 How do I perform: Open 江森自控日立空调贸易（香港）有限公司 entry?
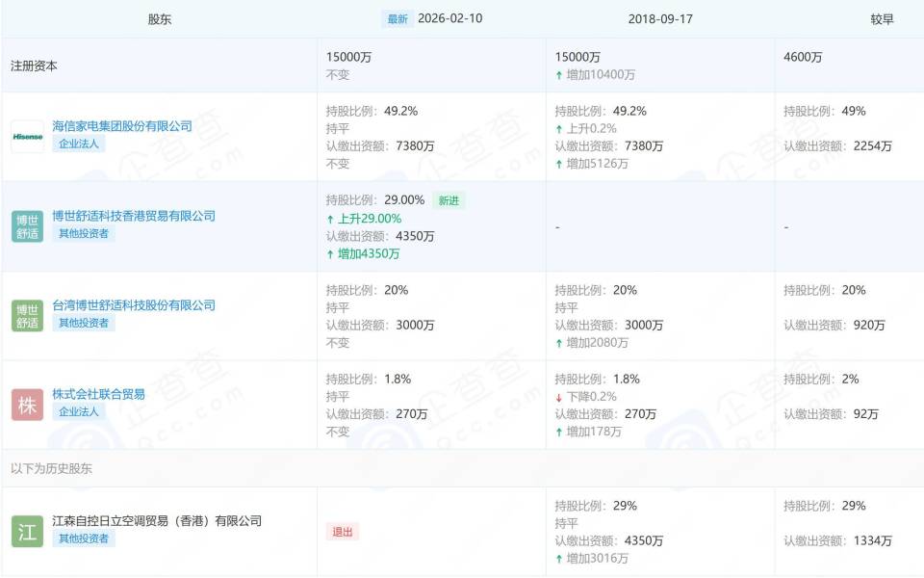(157, 521)
